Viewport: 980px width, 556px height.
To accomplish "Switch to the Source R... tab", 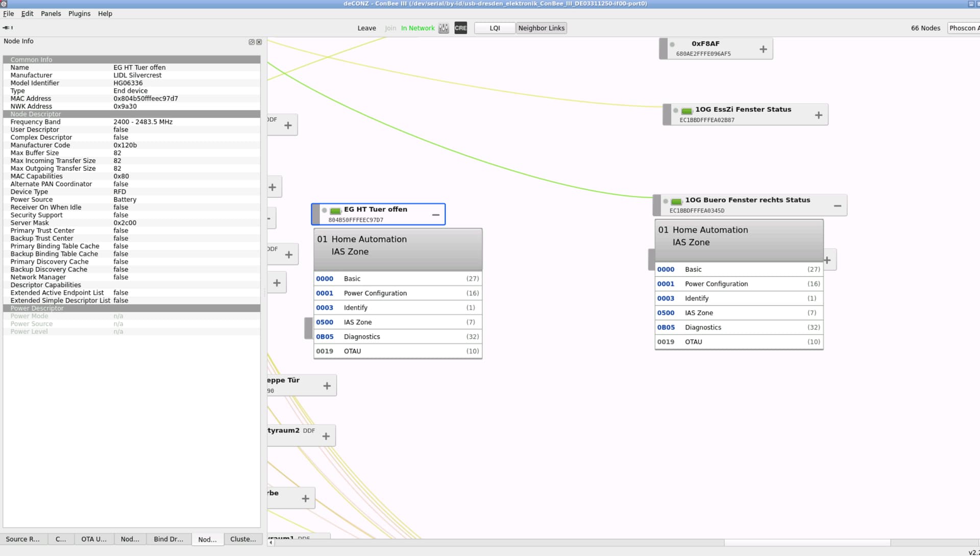I will 22,539.
